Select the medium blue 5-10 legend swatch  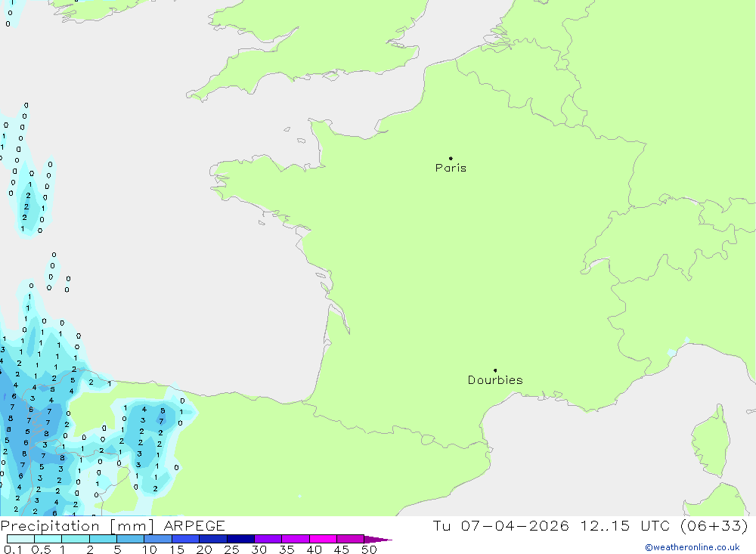130,539
